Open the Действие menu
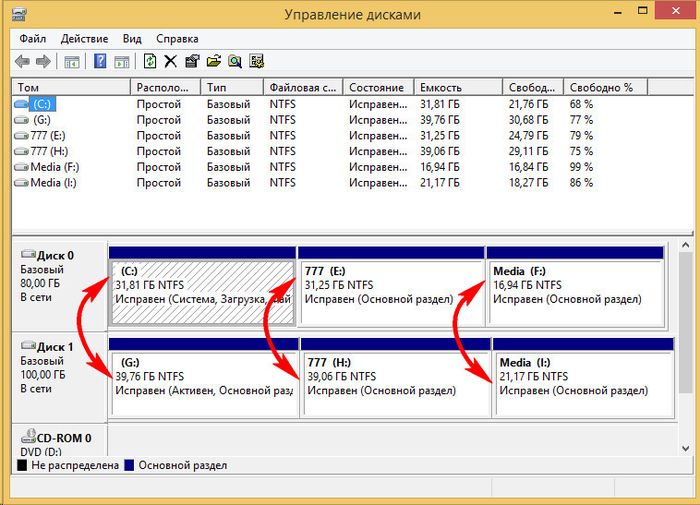Viewport: 700px width, 505px height. coord(84,39)
